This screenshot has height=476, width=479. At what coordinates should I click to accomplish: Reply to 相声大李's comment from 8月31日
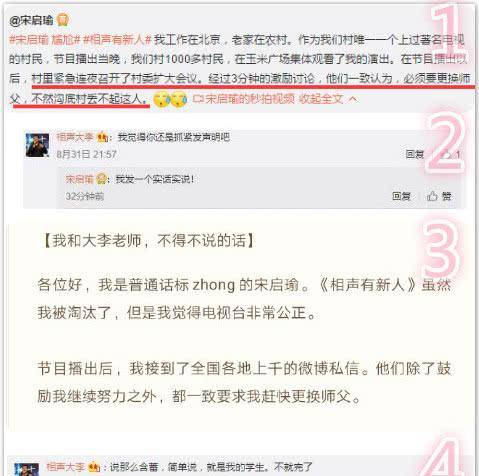414,154
